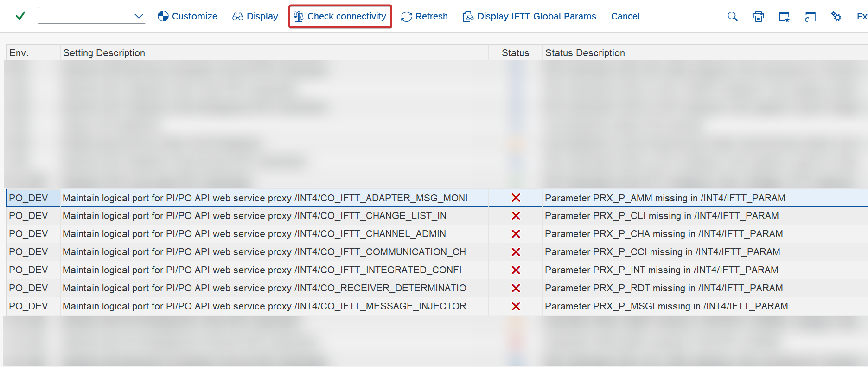Open Display IFTT Global Params

(529, 16)
